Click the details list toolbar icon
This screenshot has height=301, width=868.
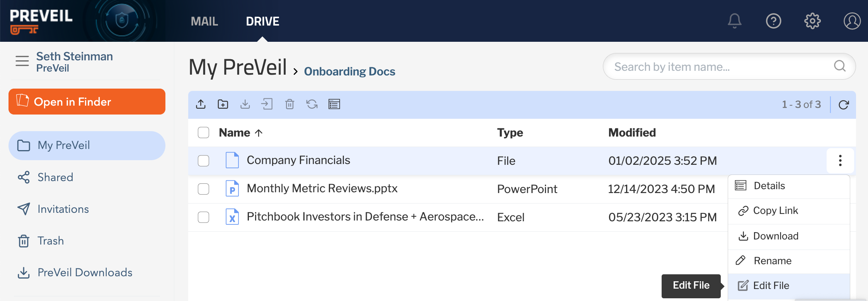334,104
